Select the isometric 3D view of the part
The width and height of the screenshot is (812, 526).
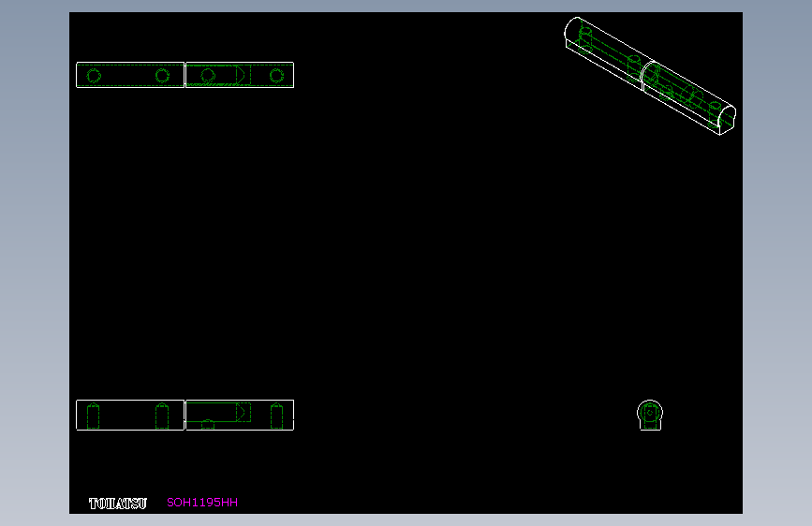click(650, 76)
